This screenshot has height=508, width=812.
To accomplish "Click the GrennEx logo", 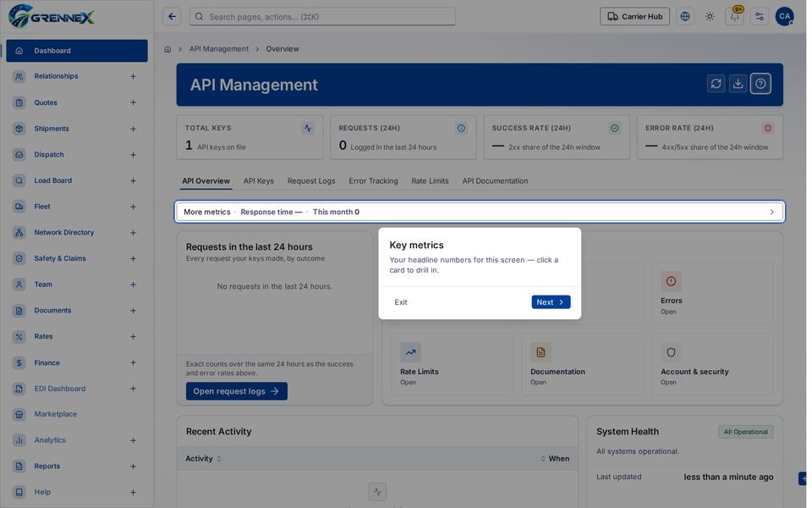I will (x=52, y=16).
